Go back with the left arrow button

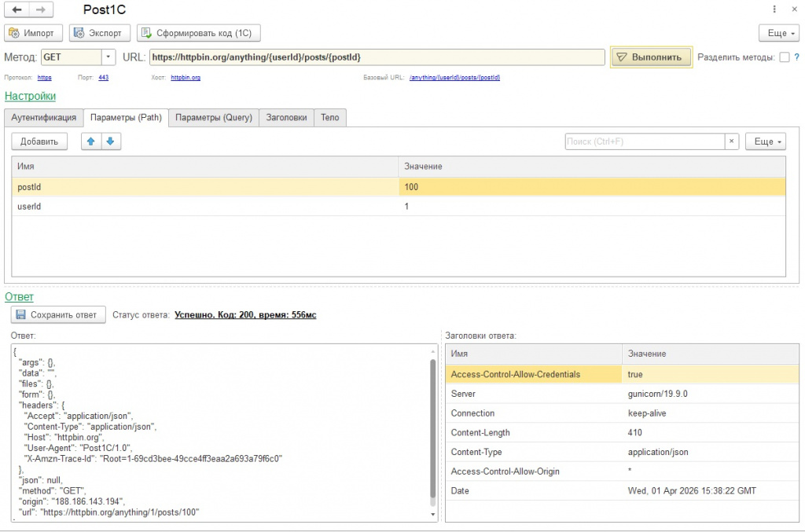pos(17,9)
